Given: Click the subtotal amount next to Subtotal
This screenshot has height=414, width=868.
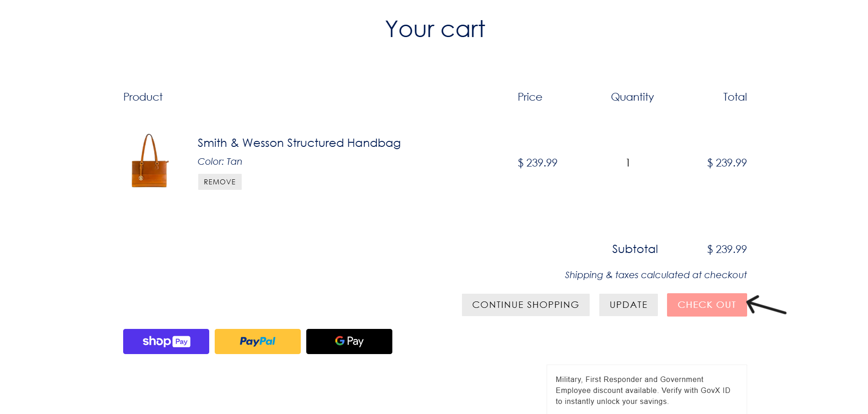Looking at the screenshot, I should pyautogui.click(x=727, y=249).
